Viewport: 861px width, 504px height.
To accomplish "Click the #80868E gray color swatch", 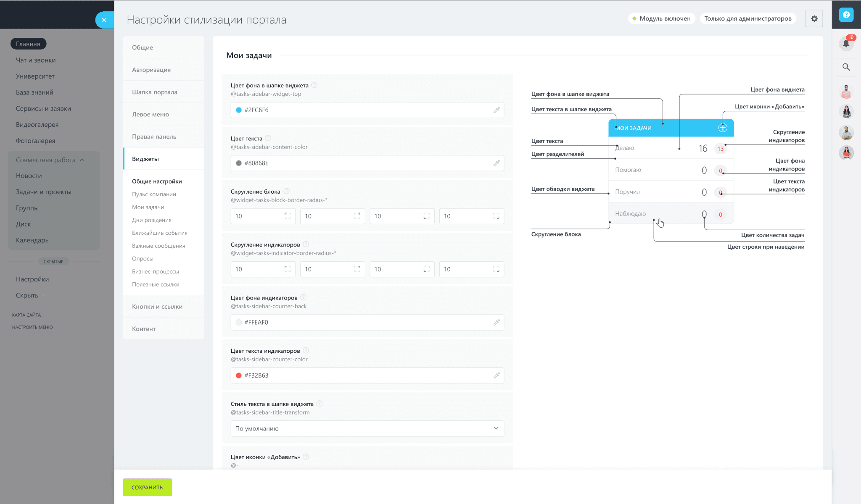I will [239, 163].
